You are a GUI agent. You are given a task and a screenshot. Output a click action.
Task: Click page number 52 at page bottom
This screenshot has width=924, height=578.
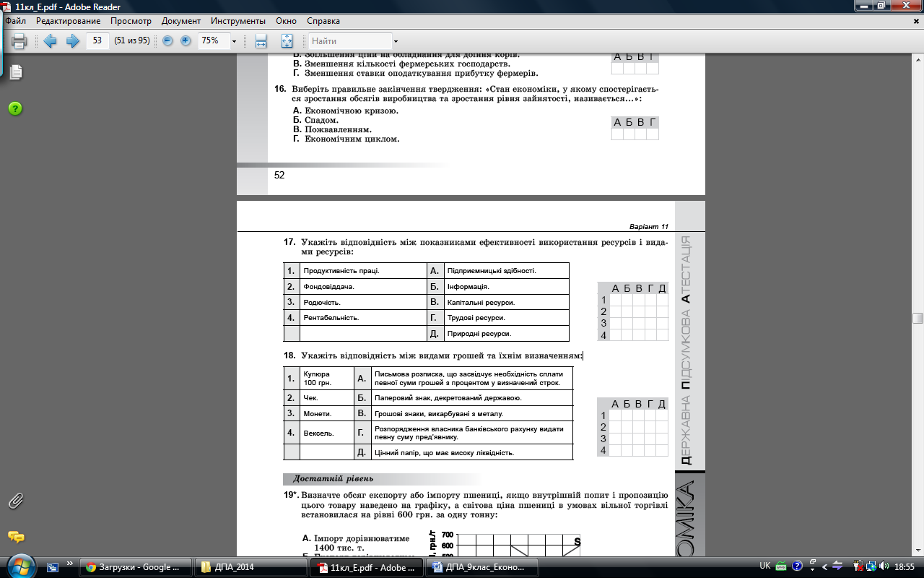click(280, 175)
